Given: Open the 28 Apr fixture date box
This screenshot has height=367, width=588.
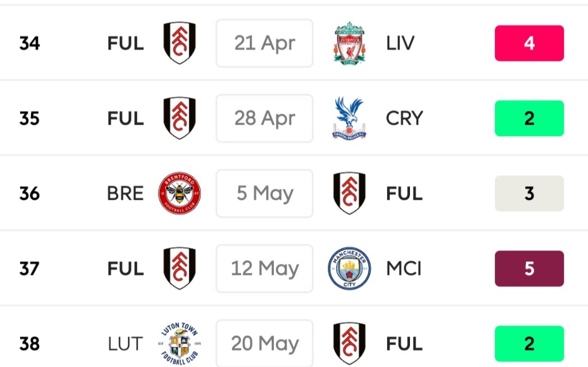Looking at the screenshot, I should coord(265,118).
